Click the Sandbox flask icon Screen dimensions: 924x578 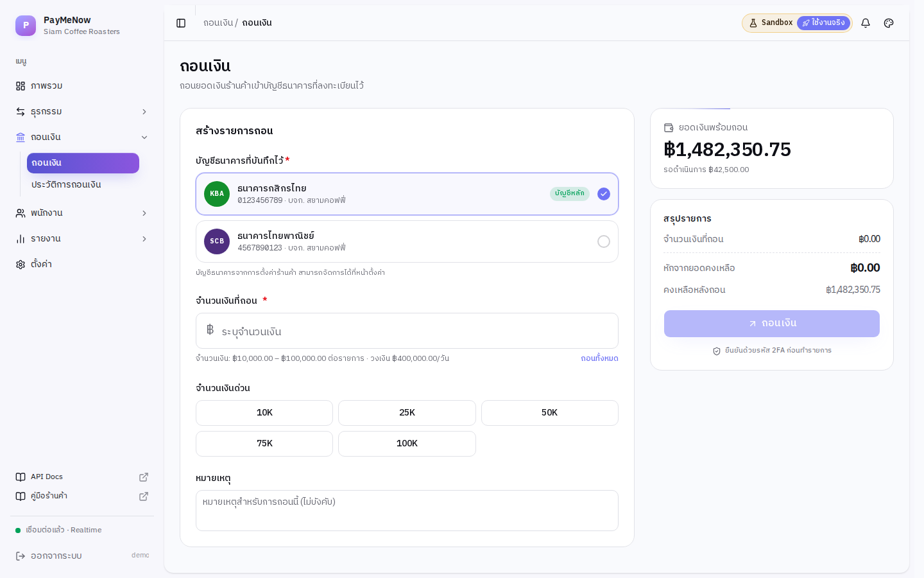753,23
